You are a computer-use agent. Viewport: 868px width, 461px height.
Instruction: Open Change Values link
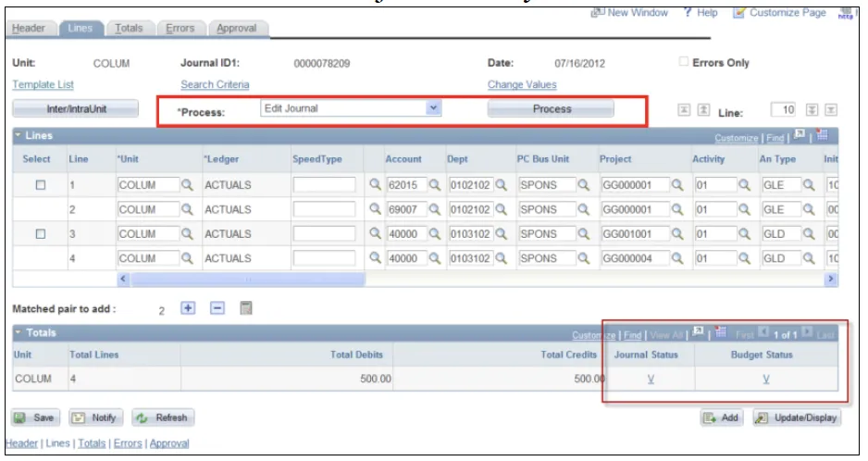pos(522,84)
